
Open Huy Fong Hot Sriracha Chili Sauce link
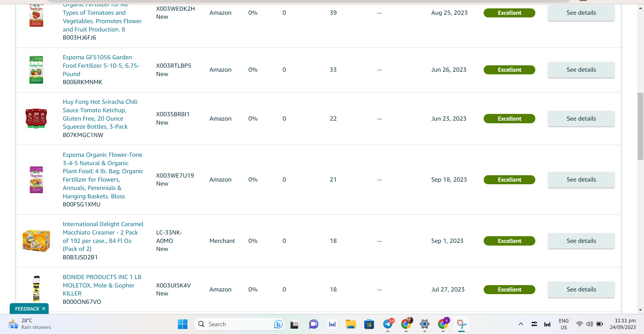point(100,114)
